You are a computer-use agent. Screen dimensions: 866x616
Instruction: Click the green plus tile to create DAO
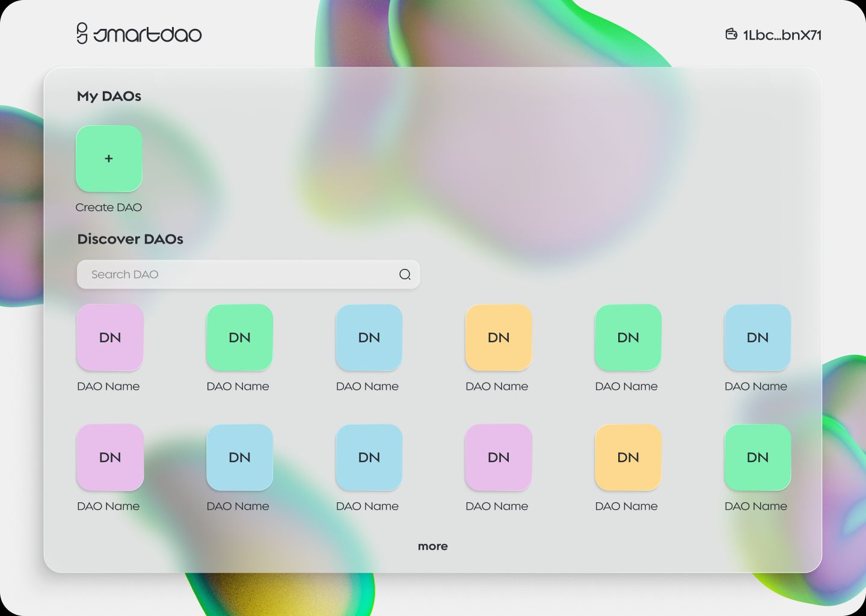[109, 158]
